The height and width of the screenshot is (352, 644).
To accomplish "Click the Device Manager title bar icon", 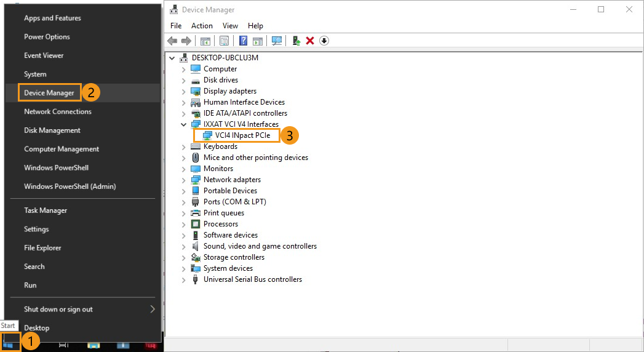I will (x=173, y=9).
